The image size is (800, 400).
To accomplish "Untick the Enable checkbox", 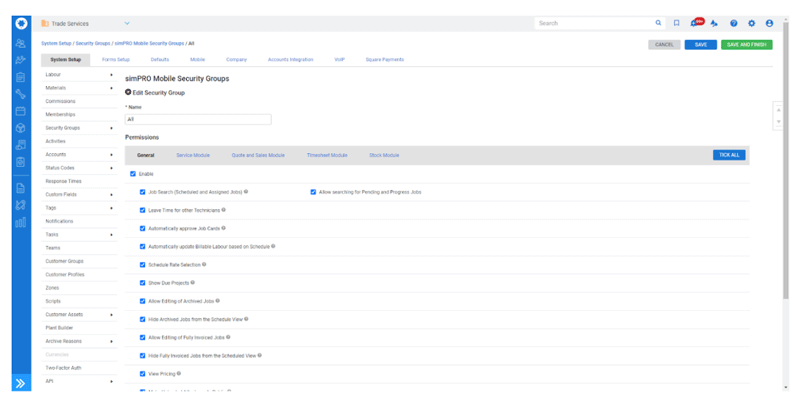I will point(133,174).
